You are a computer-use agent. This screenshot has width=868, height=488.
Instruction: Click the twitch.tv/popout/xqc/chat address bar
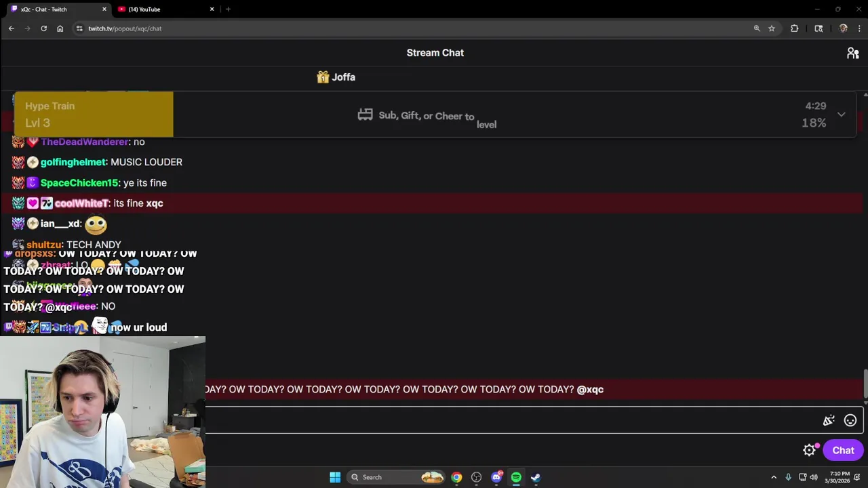[x=414, y=28]
